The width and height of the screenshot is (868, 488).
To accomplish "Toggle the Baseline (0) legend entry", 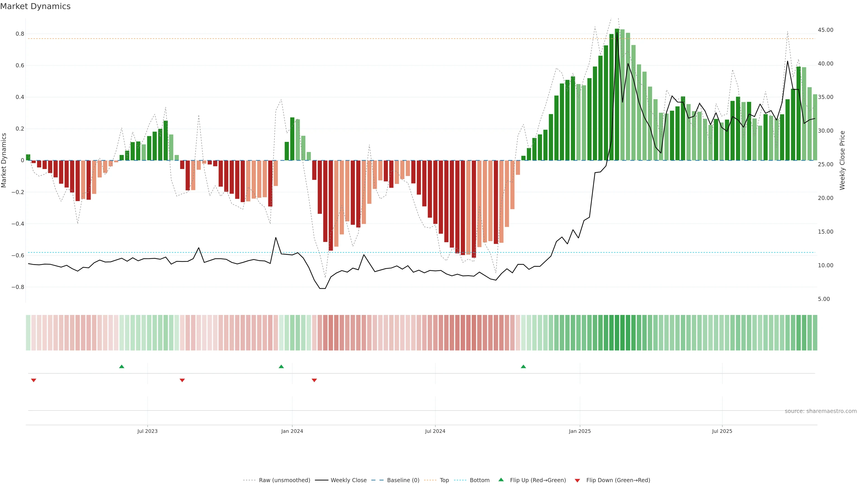I will click(403, 480).
